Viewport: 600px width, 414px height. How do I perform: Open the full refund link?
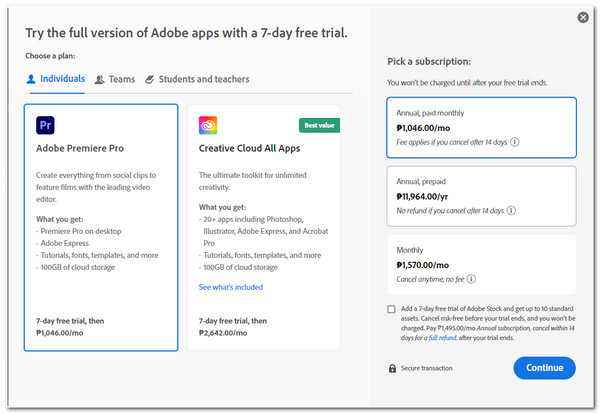tap(443, 338)
